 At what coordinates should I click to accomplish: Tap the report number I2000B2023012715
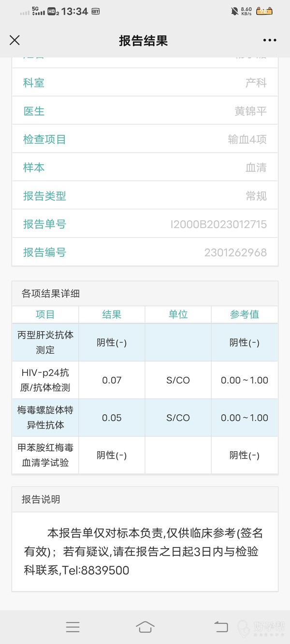point(218,224)
